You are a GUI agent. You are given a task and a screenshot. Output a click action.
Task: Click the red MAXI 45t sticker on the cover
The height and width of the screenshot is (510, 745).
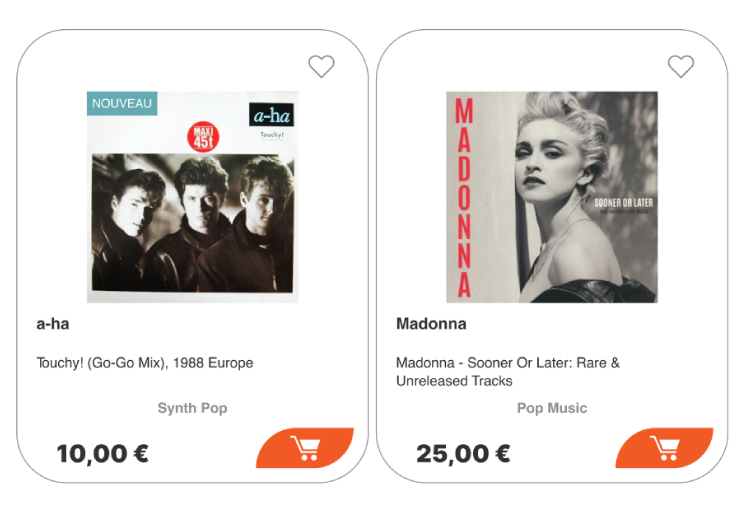tap(203, 136)
